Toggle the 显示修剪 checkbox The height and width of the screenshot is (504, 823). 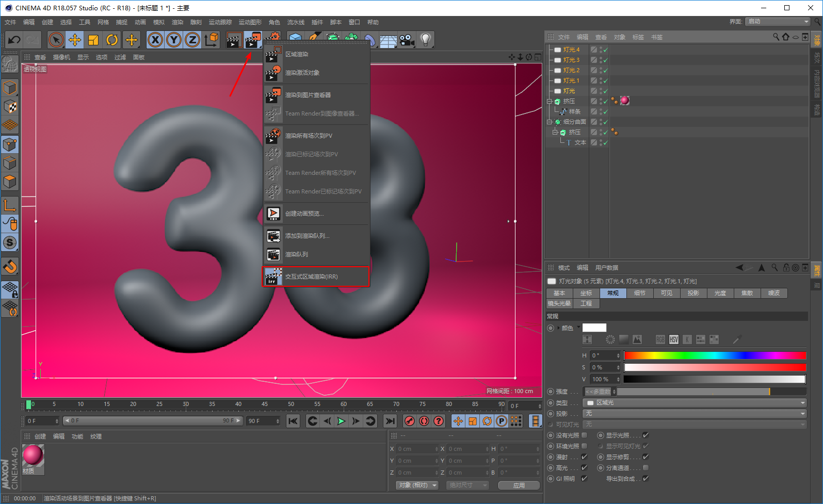646,457
